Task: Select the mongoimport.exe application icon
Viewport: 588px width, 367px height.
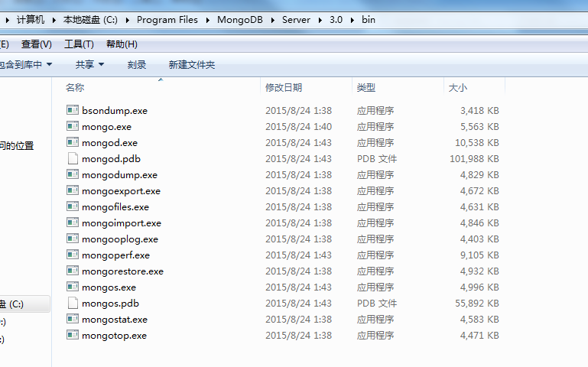Action: coord(73,222)
